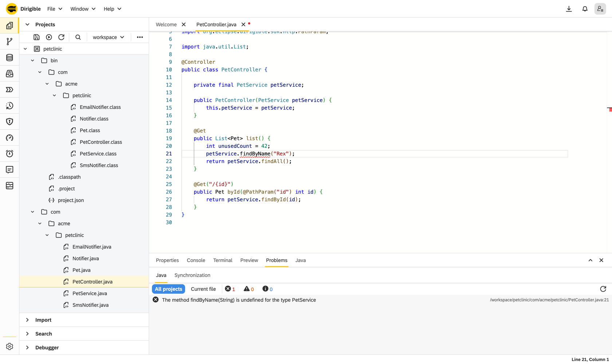Open the Git perspective in sidebar

tap(9, 41)
